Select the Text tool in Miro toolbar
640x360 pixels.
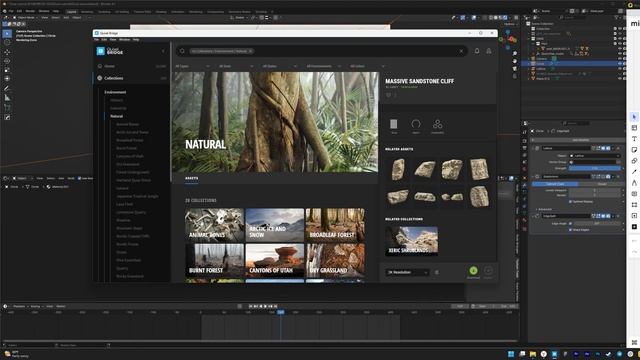click(634, 139)
